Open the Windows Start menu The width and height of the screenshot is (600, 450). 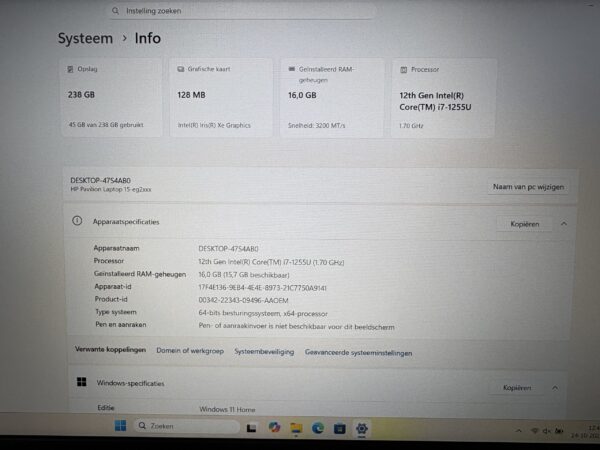coord(121,426)
